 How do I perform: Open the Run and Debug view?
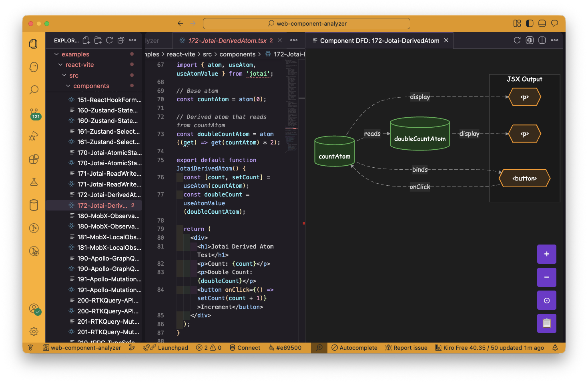(34, 136)
